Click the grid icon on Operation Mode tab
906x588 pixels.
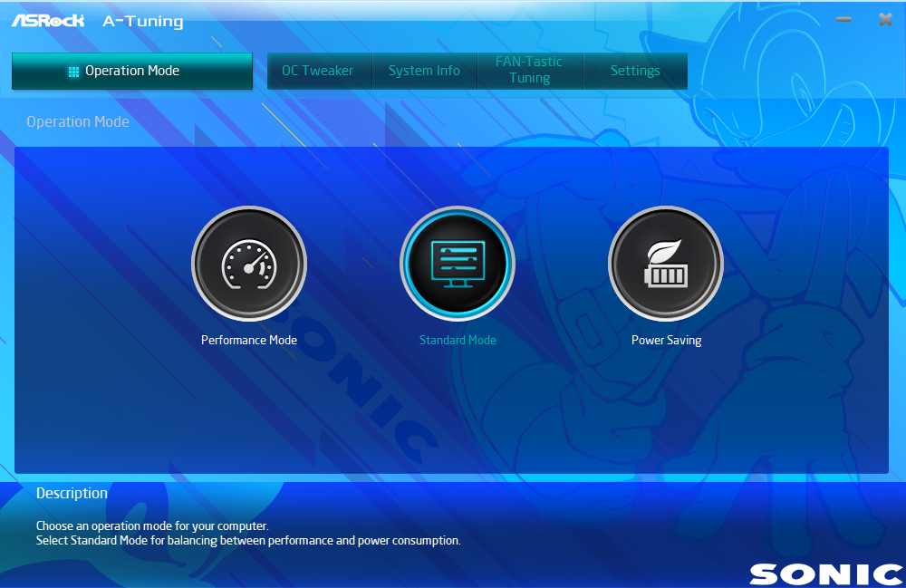pyautogui.click(x=74, y=72)
